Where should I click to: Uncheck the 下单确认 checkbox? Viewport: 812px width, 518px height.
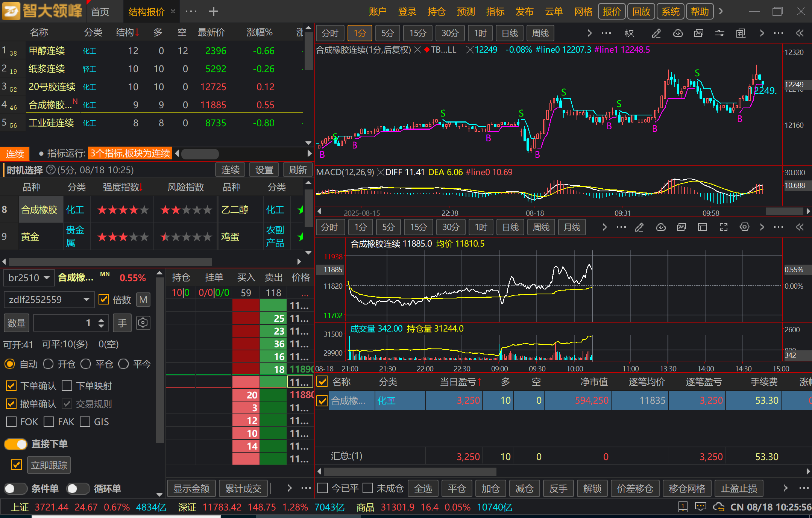11,386
